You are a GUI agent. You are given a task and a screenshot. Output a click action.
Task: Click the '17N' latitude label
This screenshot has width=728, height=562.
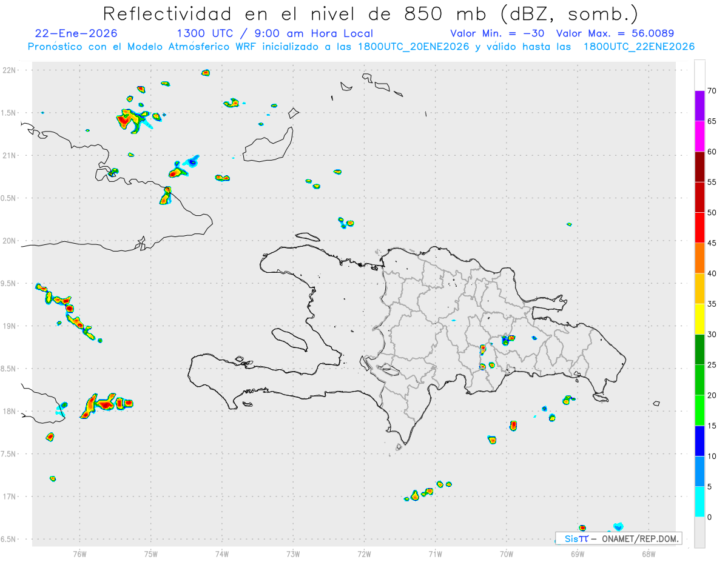9,497
